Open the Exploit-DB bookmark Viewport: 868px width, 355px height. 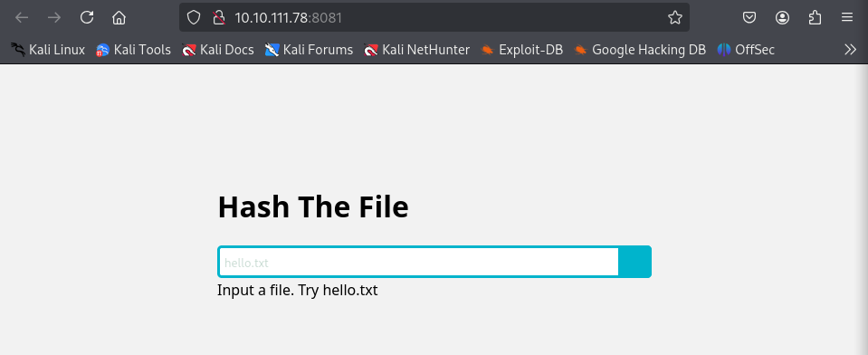tap(521, 50)
